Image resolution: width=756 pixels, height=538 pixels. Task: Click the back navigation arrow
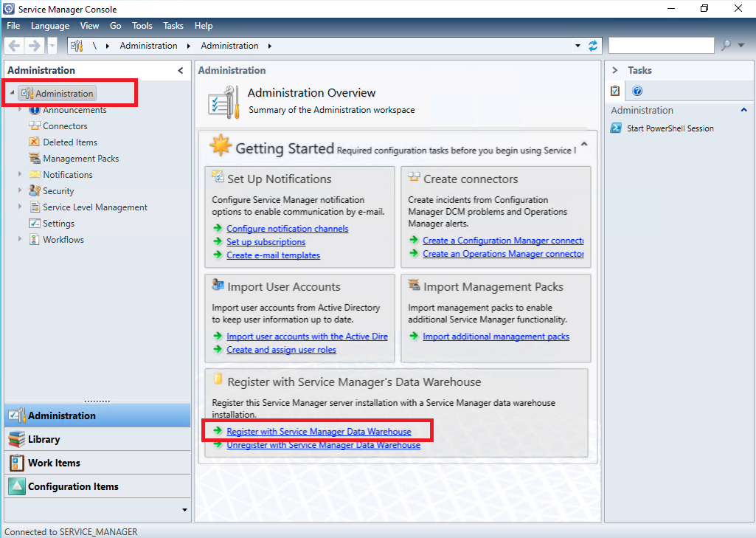point(14,46)
